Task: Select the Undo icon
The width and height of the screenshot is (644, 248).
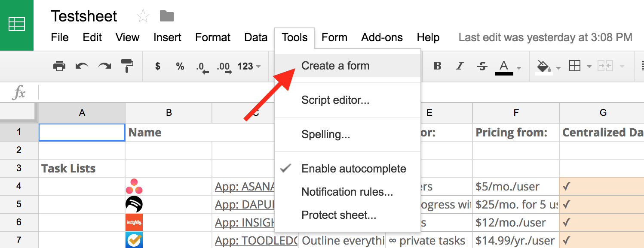Action: pyautogui.click(x=82, y=66)
